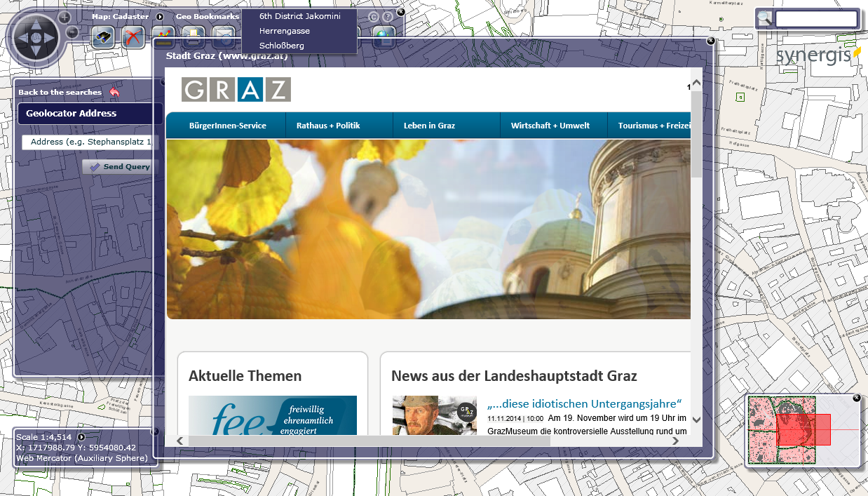Image resolution: width=868 pixels, height=496 pixels.
Task: Choose the Schloßberg bookmark entry
Action: pos(282,46)
